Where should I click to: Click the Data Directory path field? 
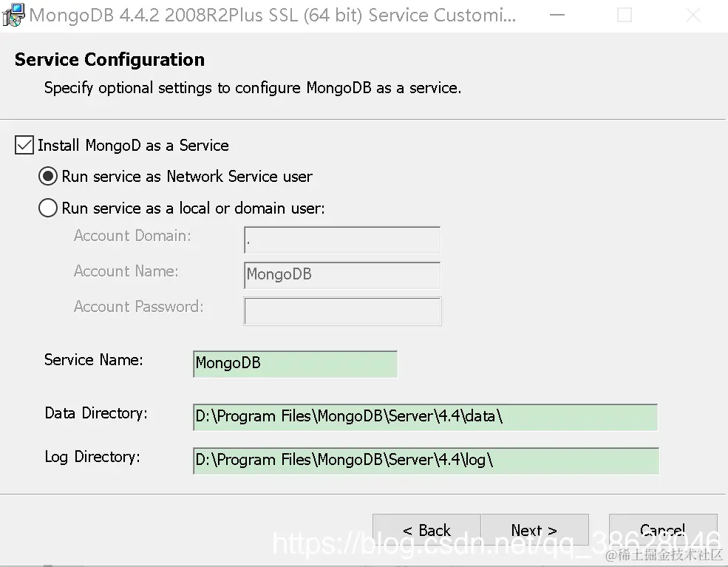pyautogui.click(x=425, y=417)
